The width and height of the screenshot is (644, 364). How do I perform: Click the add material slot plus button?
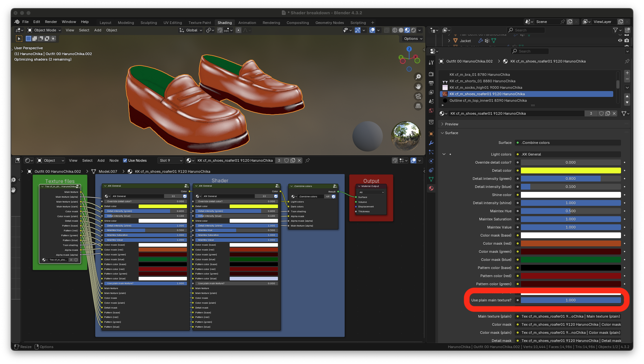[x=627, y=73]
